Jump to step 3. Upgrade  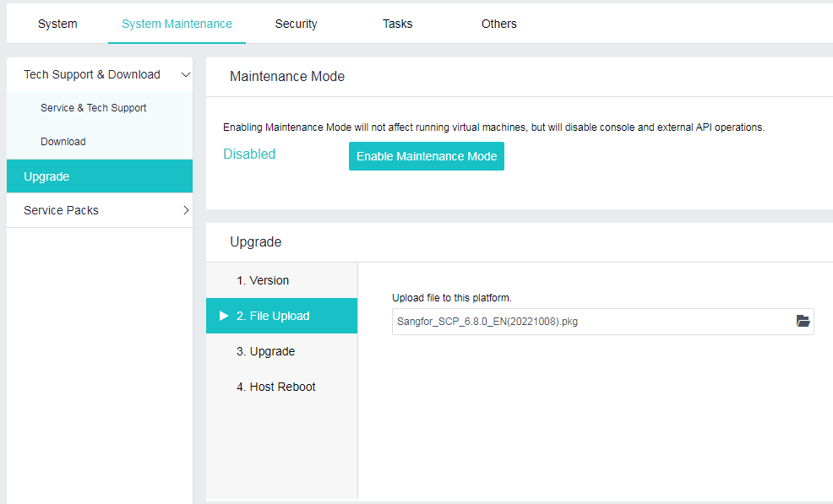265,351
